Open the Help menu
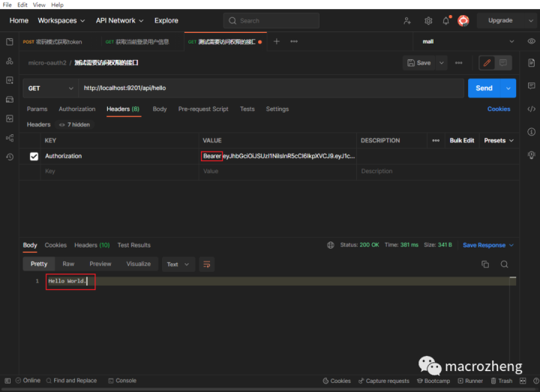This screenshot has width=540, height=392. click(57, 4)
